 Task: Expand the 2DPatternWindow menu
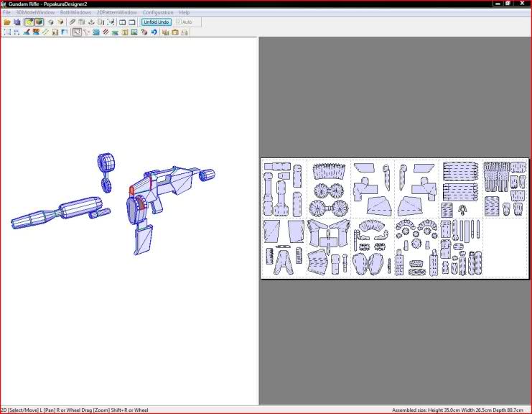[117, 13]
